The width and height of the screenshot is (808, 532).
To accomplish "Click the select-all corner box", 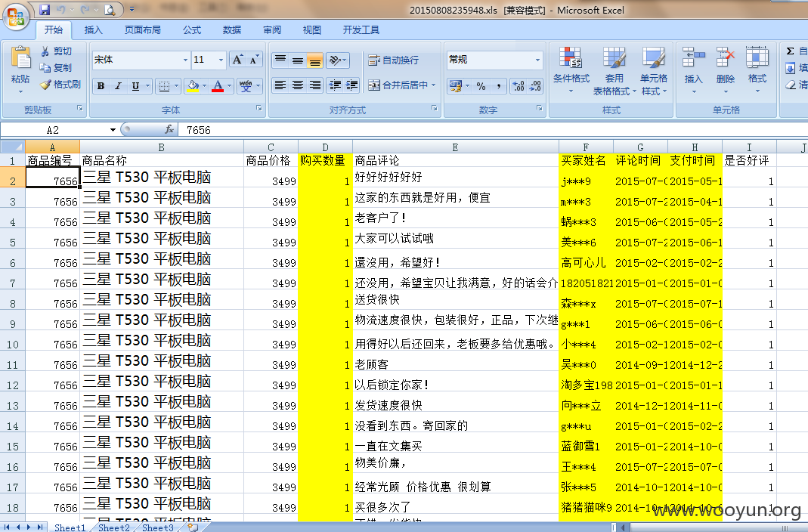I will 12,147.
